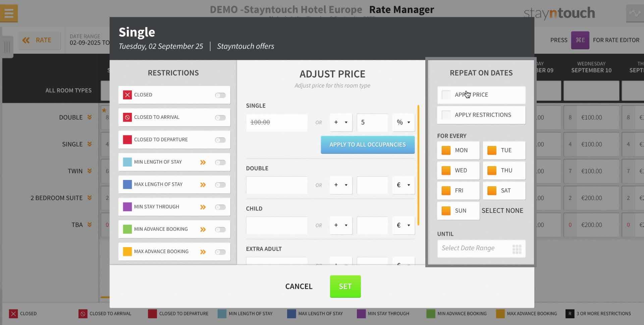
Task: Click Single adjustment value field showing 5
Action: coord(372,123)
